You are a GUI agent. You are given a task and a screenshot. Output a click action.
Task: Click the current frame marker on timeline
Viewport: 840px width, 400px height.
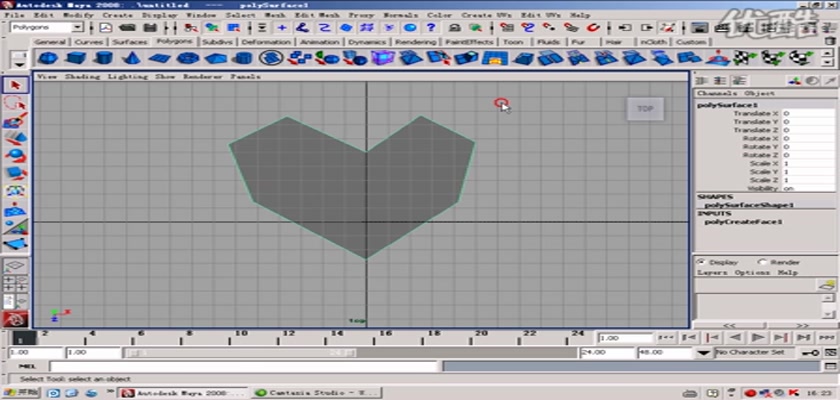pos(25,338)
